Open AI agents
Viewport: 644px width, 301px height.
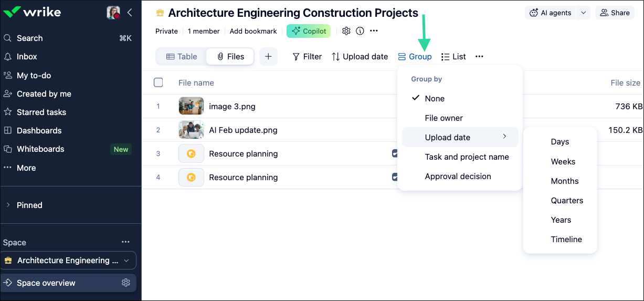click(x=551, y=13)
